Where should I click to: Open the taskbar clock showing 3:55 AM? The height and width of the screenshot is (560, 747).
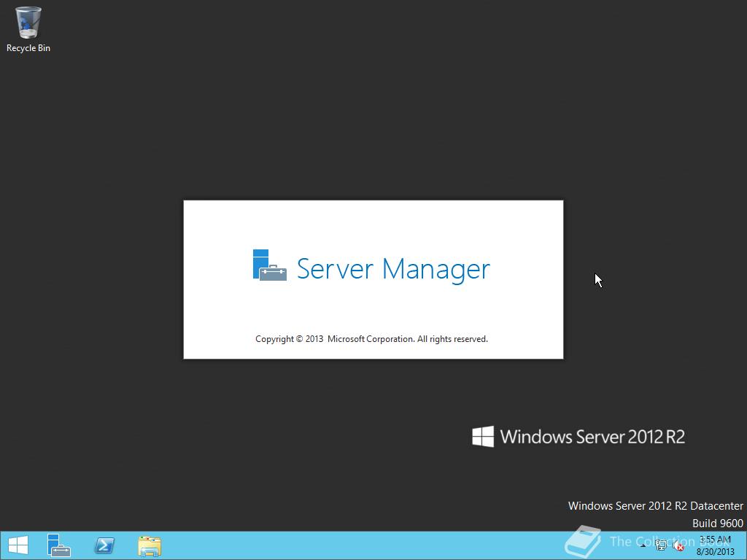pyautogui.click(x=715, y=545)
